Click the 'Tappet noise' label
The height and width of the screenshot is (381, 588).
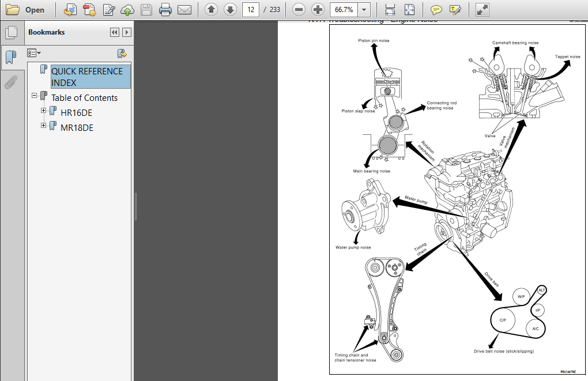click(567, 56)
